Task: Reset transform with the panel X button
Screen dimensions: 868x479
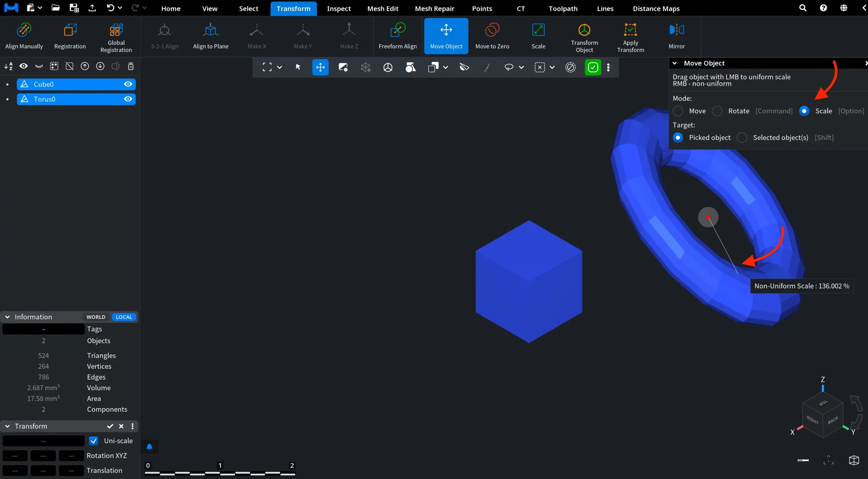Action: tap(121, 426)
